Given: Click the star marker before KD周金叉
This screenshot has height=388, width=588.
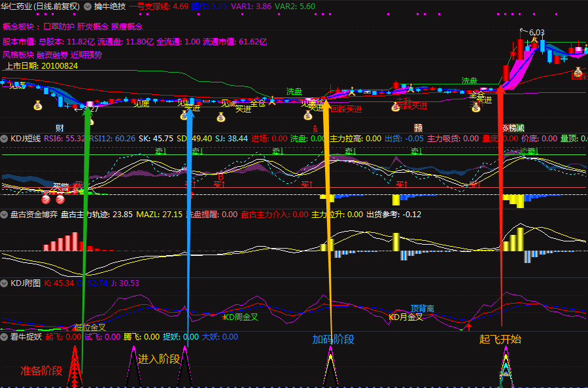Looking at the screenshot, I should [224, 317].
